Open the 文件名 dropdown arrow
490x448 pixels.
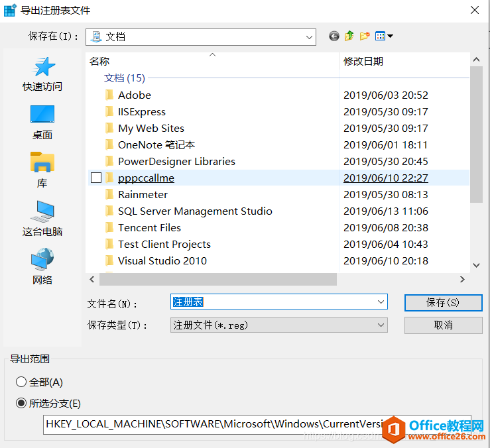click(381, 302)
